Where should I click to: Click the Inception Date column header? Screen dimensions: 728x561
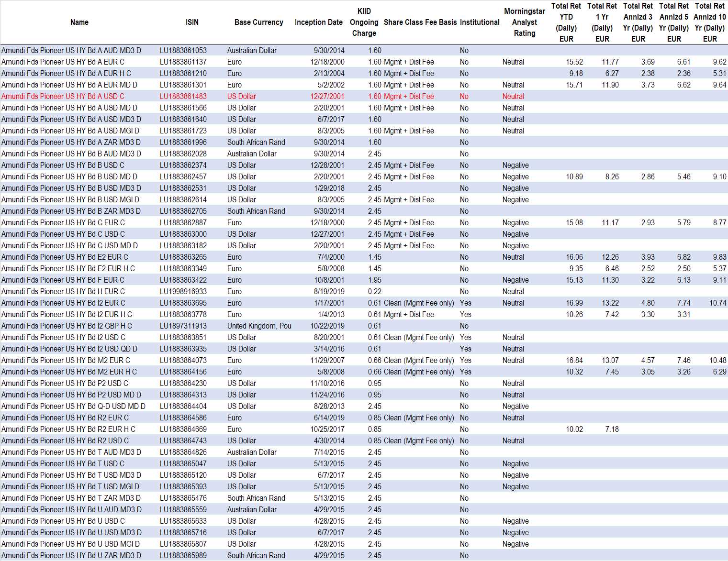(x=318, y=22)
